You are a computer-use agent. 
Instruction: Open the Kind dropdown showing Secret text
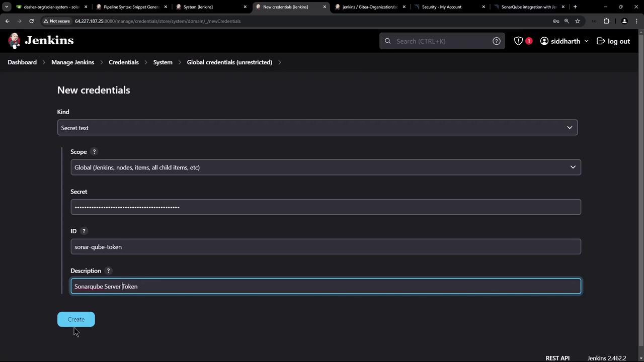click(x=317, y=128)
